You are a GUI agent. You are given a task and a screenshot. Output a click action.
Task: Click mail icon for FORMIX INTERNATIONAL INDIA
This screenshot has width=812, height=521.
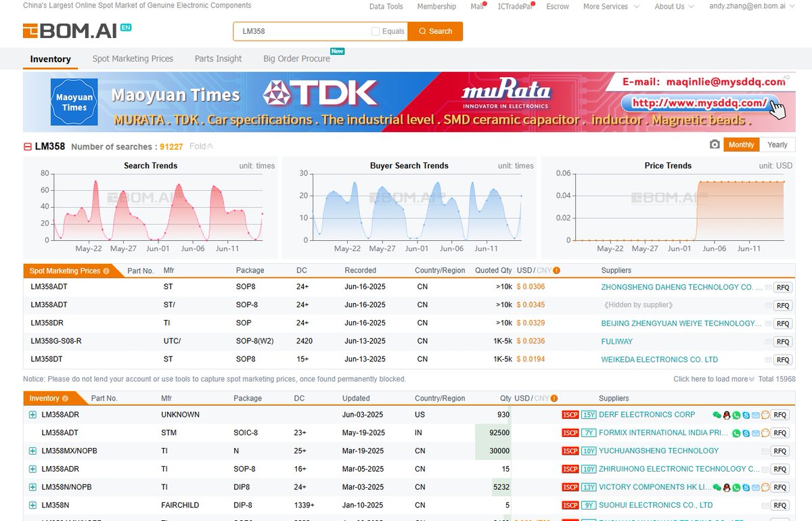tap(756, 433)
